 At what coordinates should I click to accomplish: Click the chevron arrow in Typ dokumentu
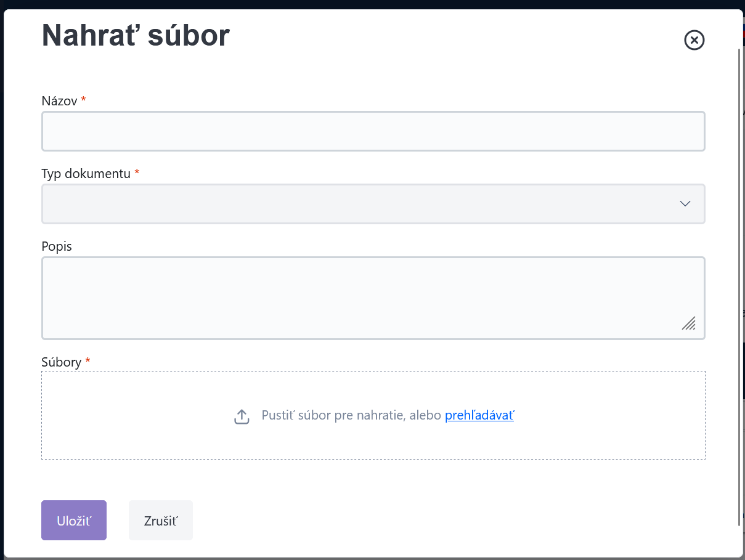coord(685,204)
